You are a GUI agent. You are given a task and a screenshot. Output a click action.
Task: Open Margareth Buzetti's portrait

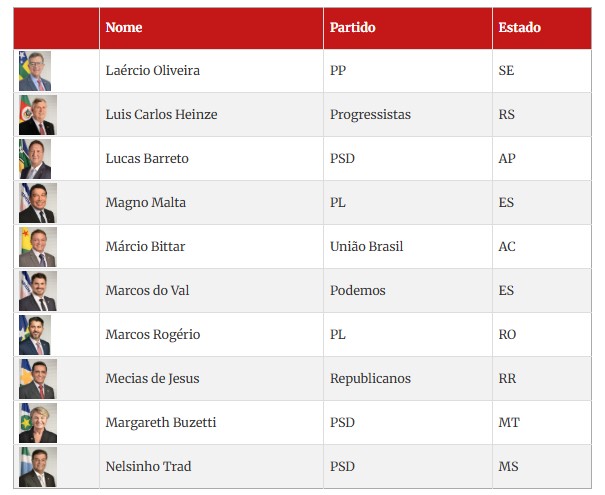pos(38,423)
